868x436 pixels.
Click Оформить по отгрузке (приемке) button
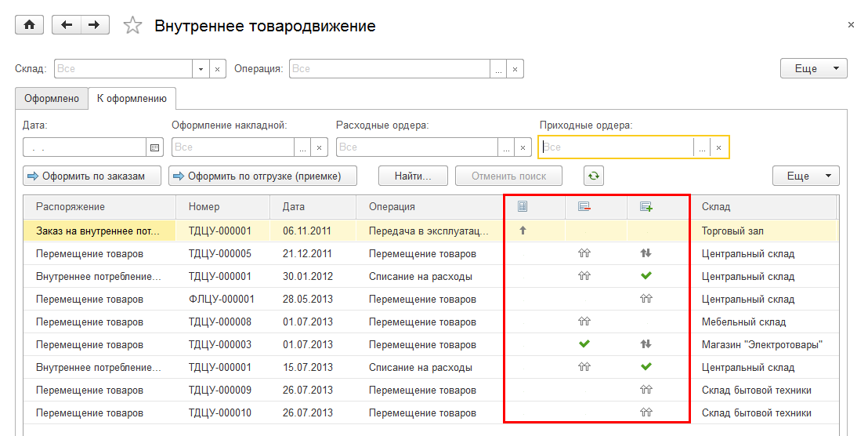[263, 176]
